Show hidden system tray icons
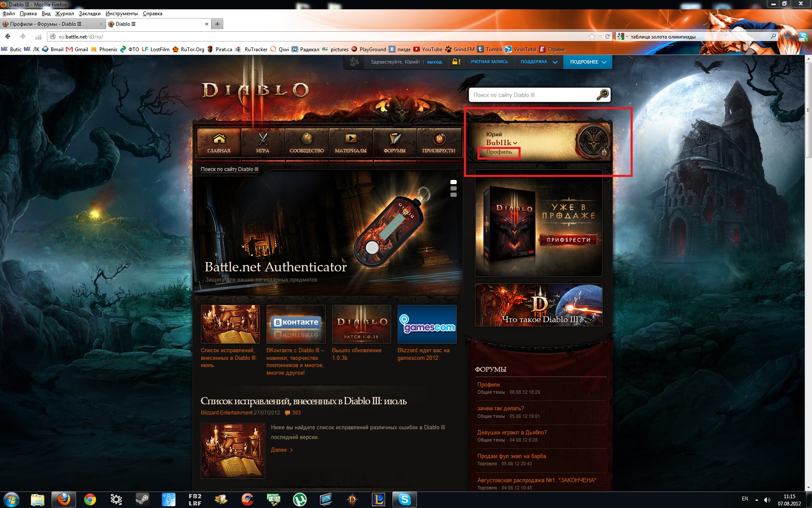The height and width of the screenshot is (508, 812). click(x=757, y=500)
